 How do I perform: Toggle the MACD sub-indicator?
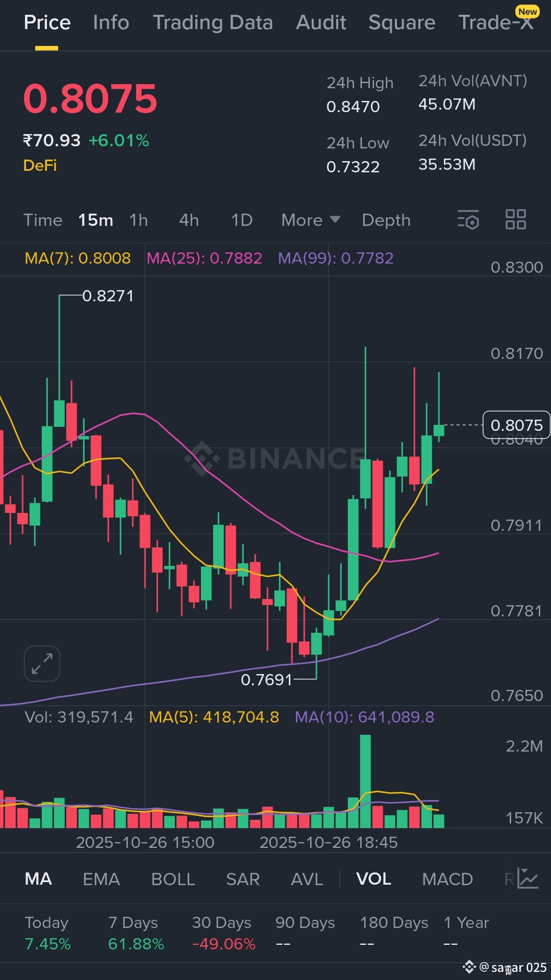(x=447, y=879)
